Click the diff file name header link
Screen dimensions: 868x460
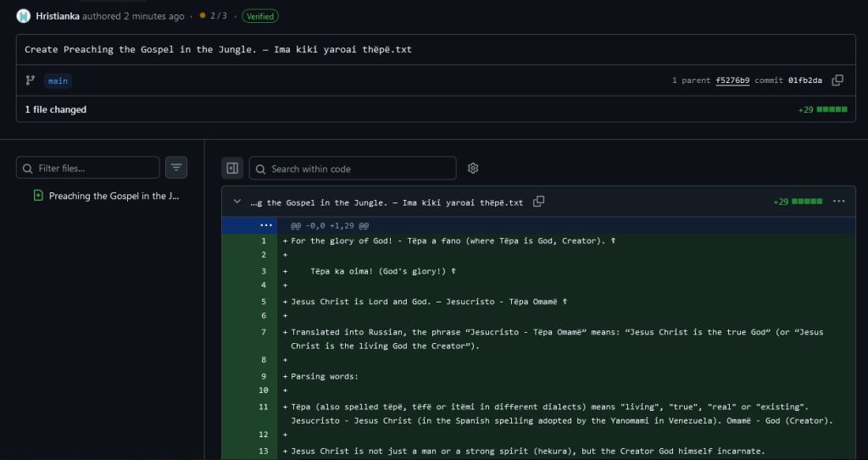click(387, 202)
